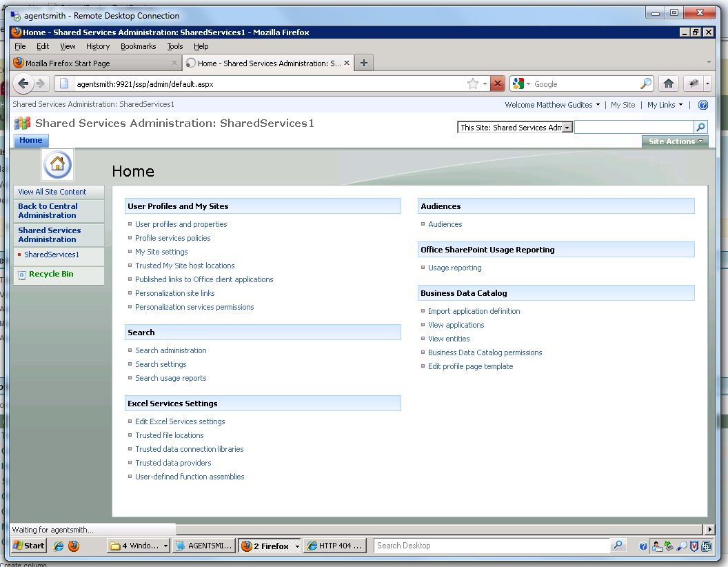Viewport: 728px width, 567px height.
Task: Expand Welcome Matthew Gudites user menu
Action: (x=552, y=105)
